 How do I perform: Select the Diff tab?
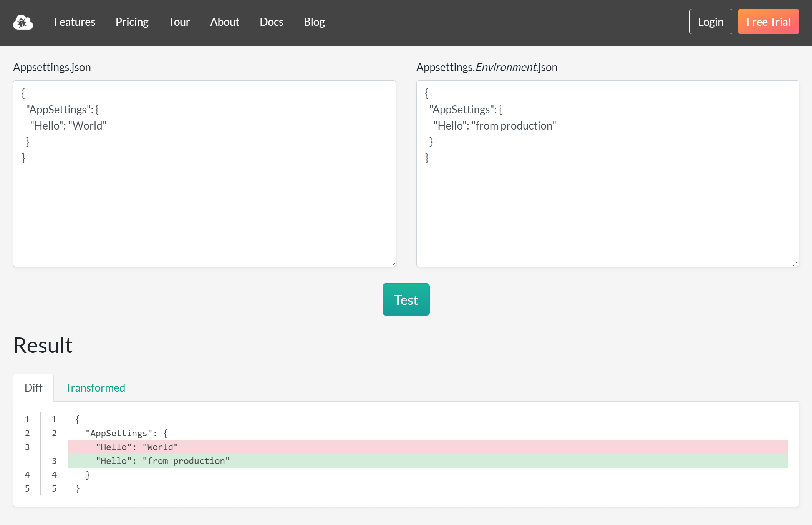click(33, 387)
